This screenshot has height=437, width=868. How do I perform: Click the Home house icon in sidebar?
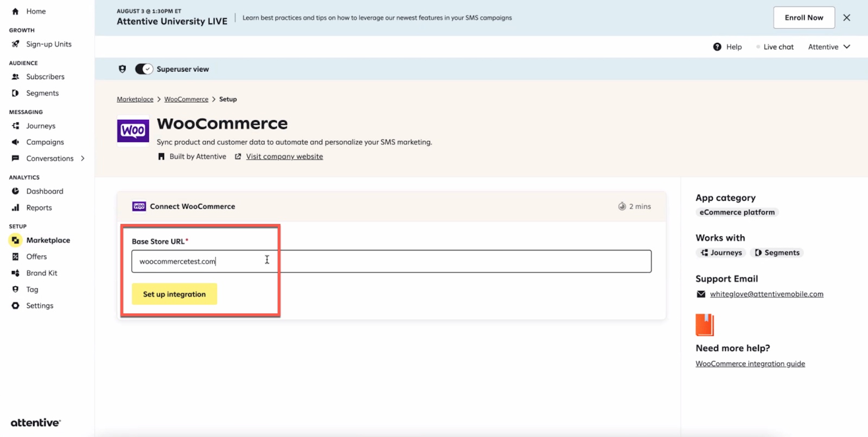coord(15,11)
